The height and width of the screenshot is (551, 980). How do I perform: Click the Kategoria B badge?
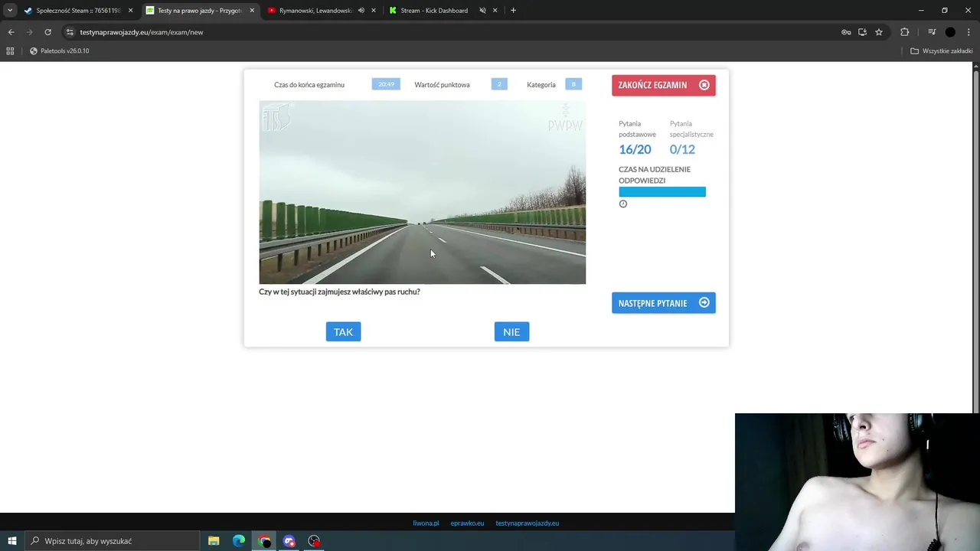point(573,84)
